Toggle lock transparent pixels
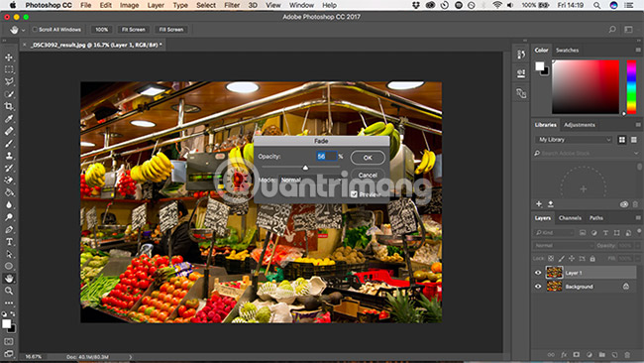644x363 pixels. pos(551,259)
